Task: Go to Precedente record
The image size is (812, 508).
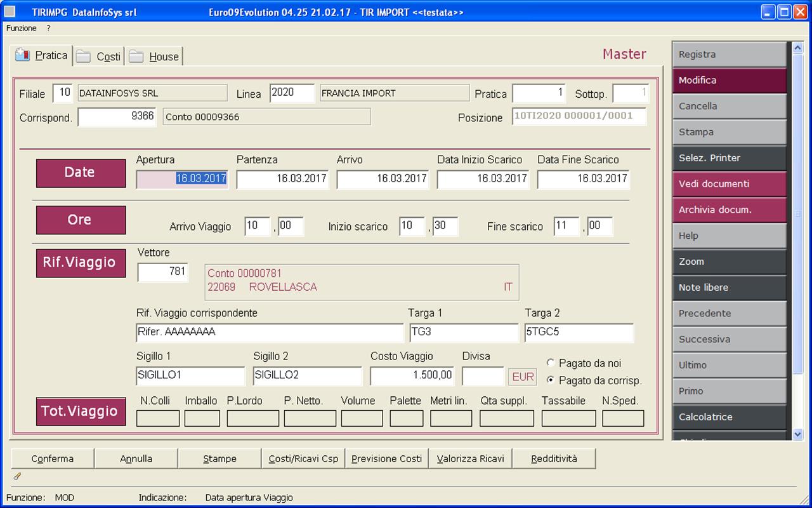Action: (x=729, y=314)
